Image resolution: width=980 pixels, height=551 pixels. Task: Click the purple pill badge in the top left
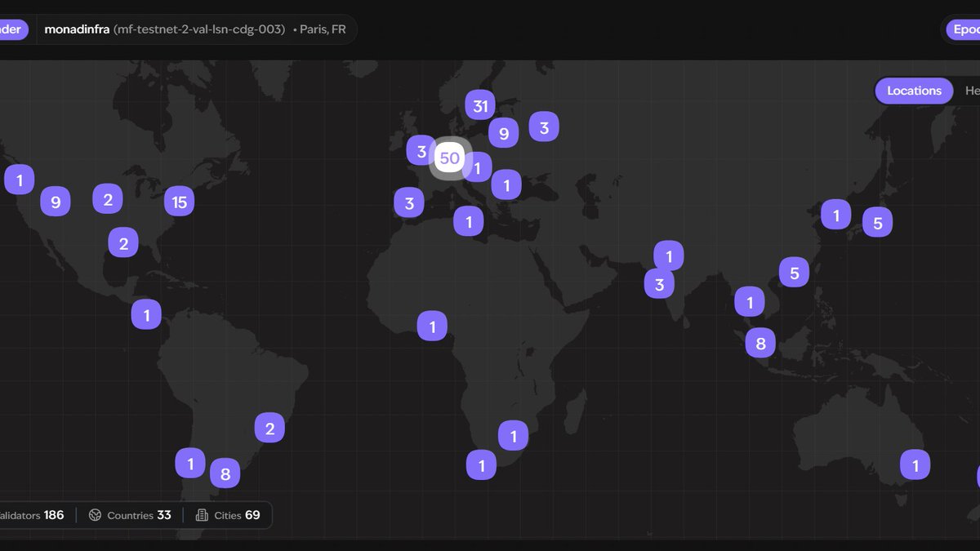11,29
